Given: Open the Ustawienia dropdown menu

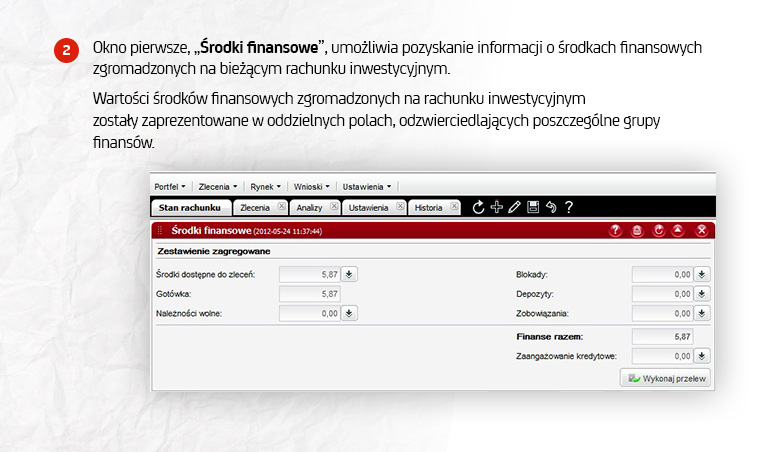Looking at the screenshot, I should click(x=366, y=187).
